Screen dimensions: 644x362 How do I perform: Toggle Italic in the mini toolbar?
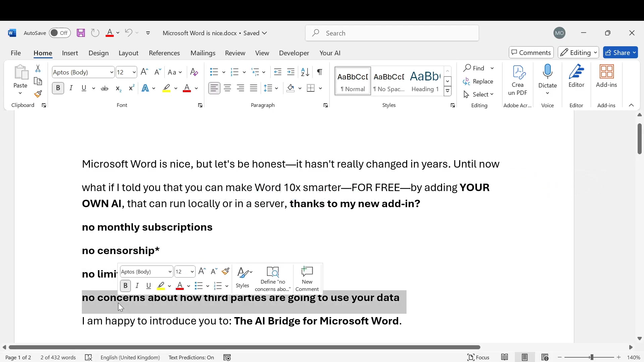click(137, 286)
